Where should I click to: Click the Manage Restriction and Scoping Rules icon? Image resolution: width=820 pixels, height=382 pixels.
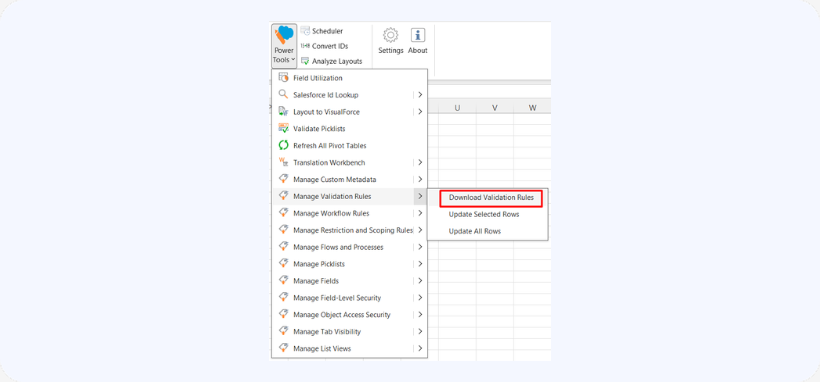pyautogui.click(x=283, y=230)
